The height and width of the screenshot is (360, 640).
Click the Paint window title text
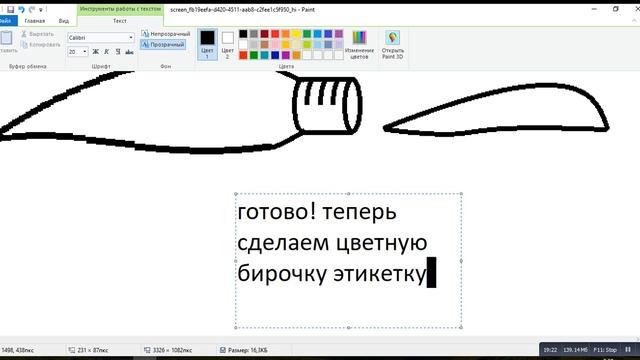coord(242,9)
